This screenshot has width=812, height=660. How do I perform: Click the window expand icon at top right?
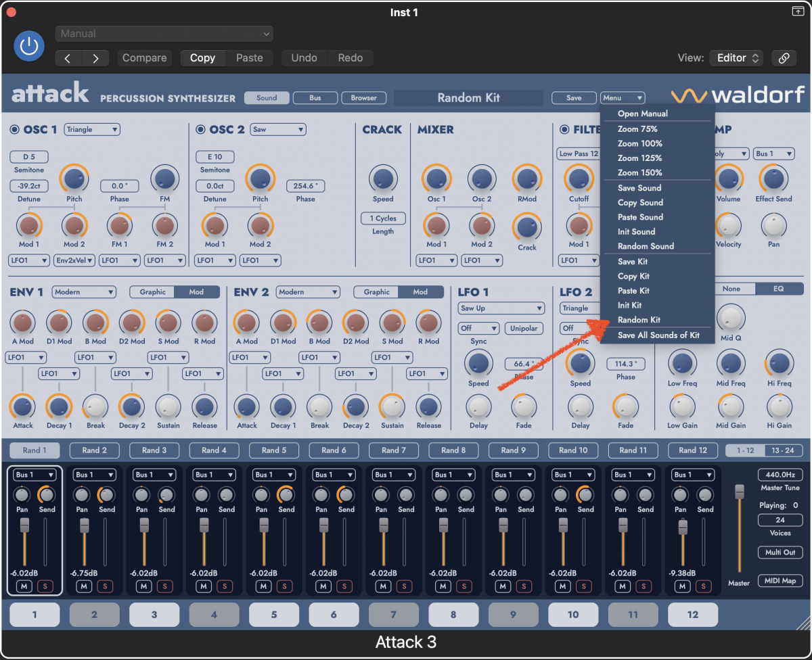797,11
